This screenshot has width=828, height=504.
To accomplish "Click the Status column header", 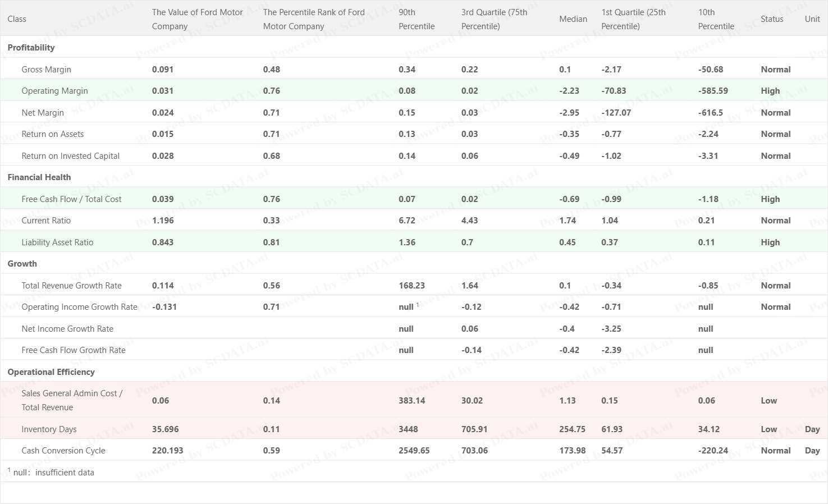I will 772,19.
